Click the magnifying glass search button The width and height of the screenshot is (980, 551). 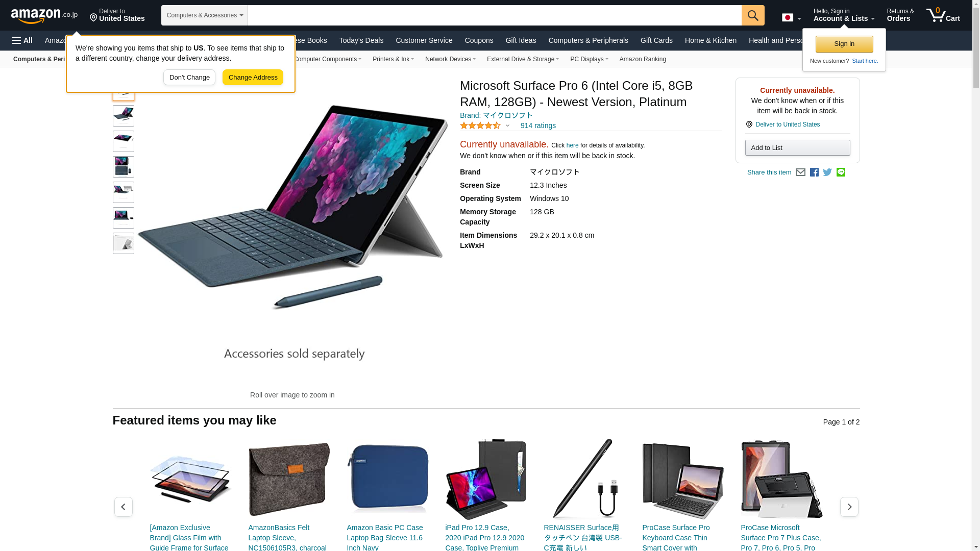tap(753, 15)
